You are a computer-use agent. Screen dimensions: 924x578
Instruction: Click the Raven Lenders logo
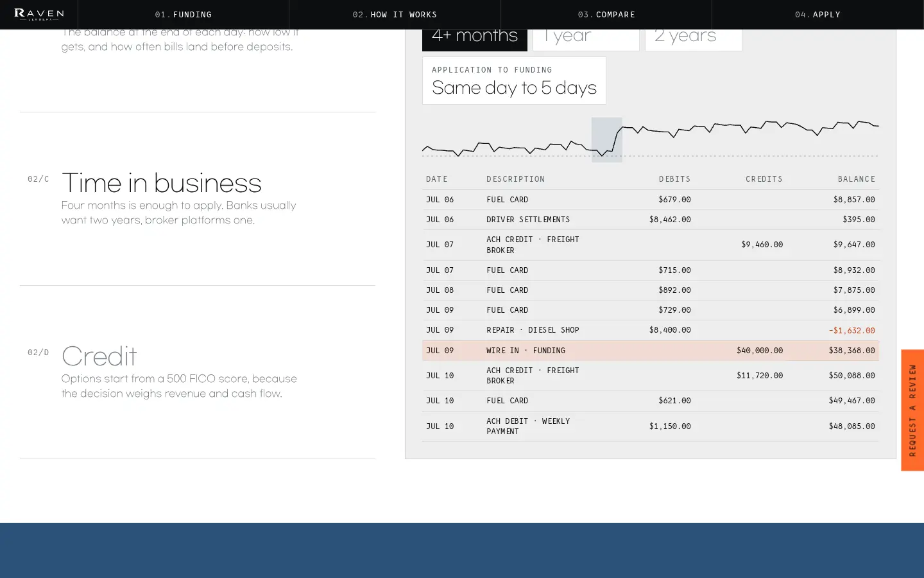[x=39, y=14]
